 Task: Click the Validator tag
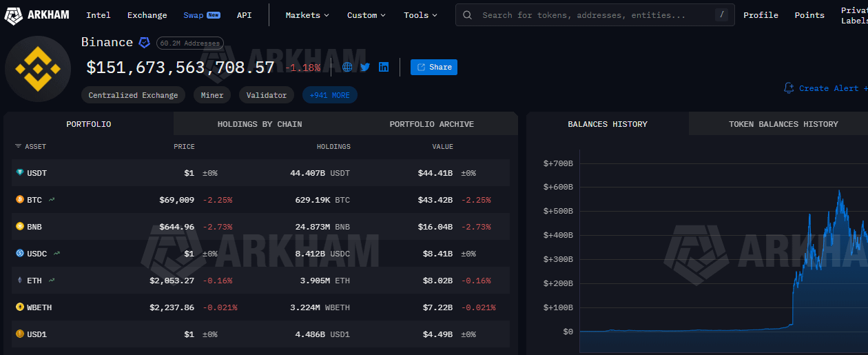click(267, 95)
